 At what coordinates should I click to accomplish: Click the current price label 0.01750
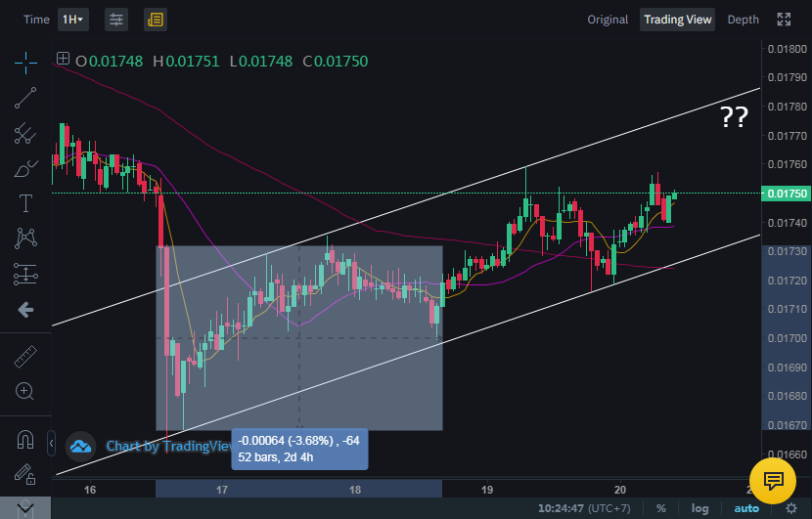(787, 194)
